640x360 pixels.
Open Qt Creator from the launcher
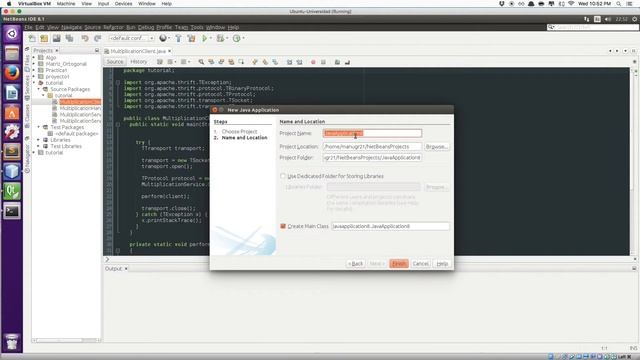(12, 191)
